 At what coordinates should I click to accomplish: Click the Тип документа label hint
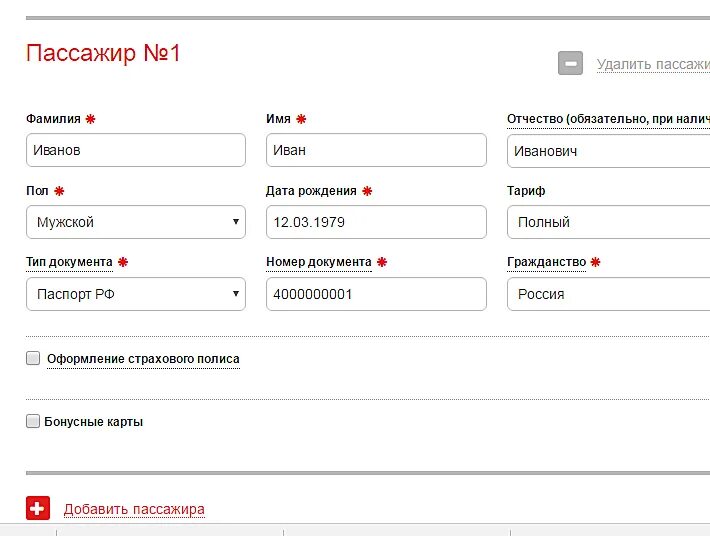click(69, 262)
